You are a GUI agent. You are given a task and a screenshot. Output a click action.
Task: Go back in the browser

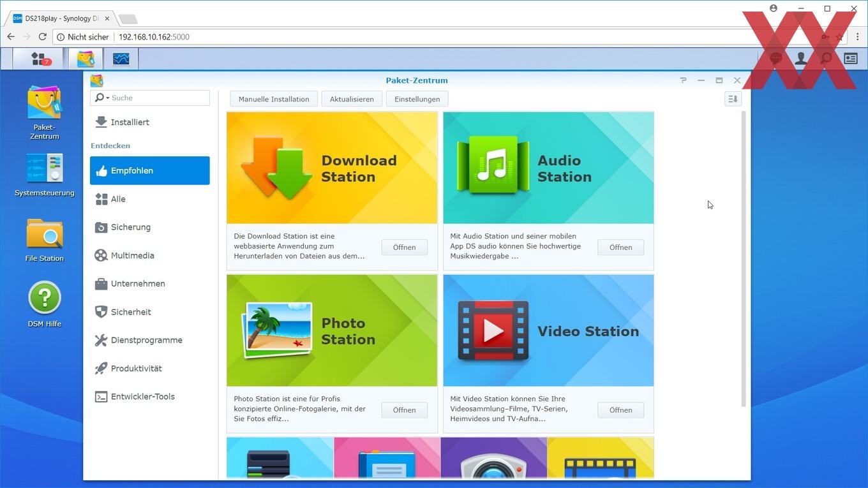click(x=11, y=37)
